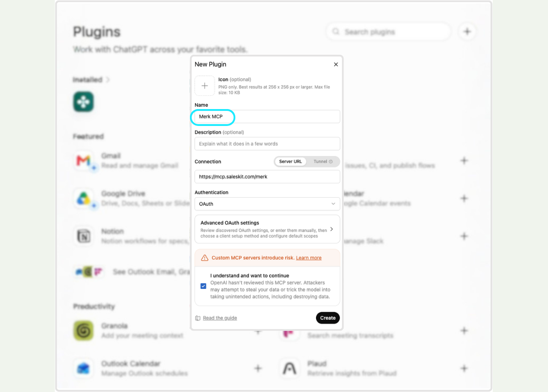
Task: Click the Productivity section heading
Action: [x=94, y=307]
